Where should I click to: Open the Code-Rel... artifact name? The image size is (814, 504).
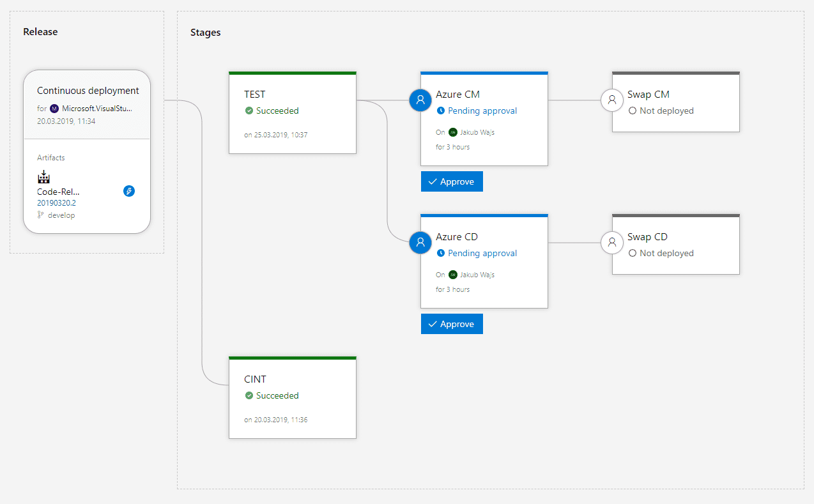click(58, 192)
